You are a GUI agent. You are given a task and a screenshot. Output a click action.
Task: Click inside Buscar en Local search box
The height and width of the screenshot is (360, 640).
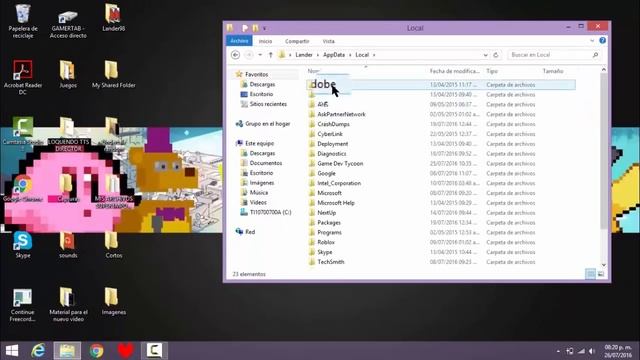click(554, 55)
